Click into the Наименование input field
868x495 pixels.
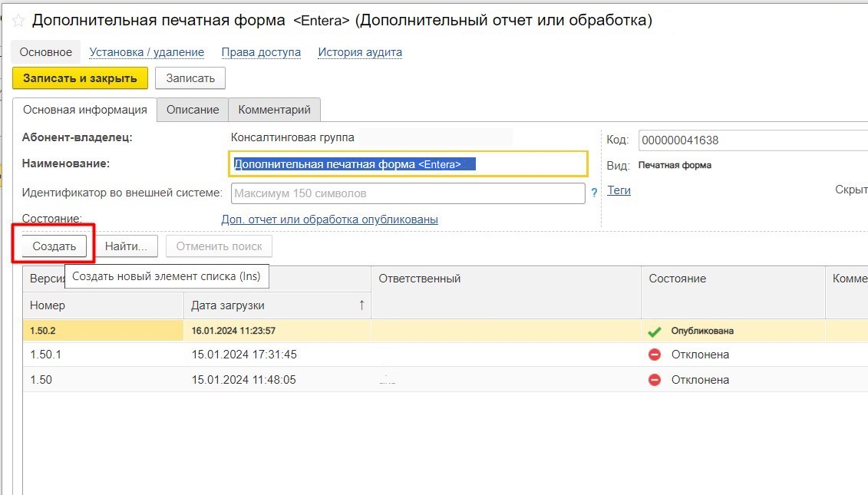tap(408, 164)
